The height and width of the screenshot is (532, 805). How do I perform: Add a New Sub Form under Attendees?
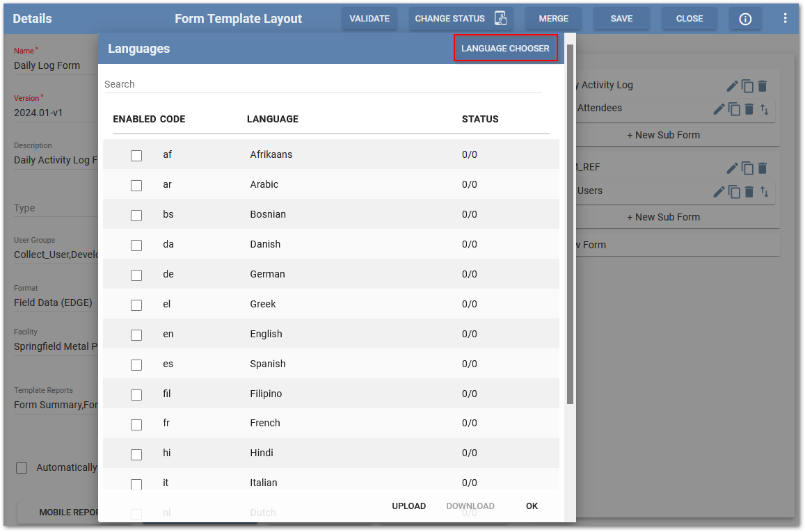tap(663, 134)
